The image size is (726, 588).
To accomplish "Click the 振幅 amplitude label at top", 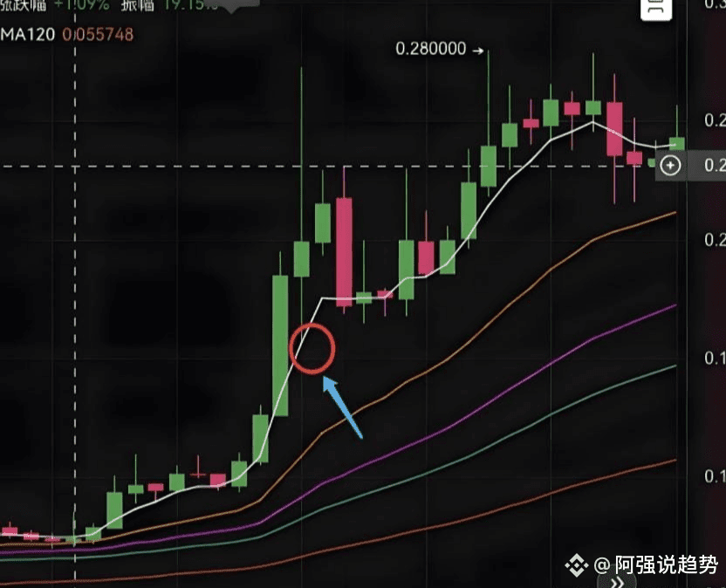I will [137, 5].
